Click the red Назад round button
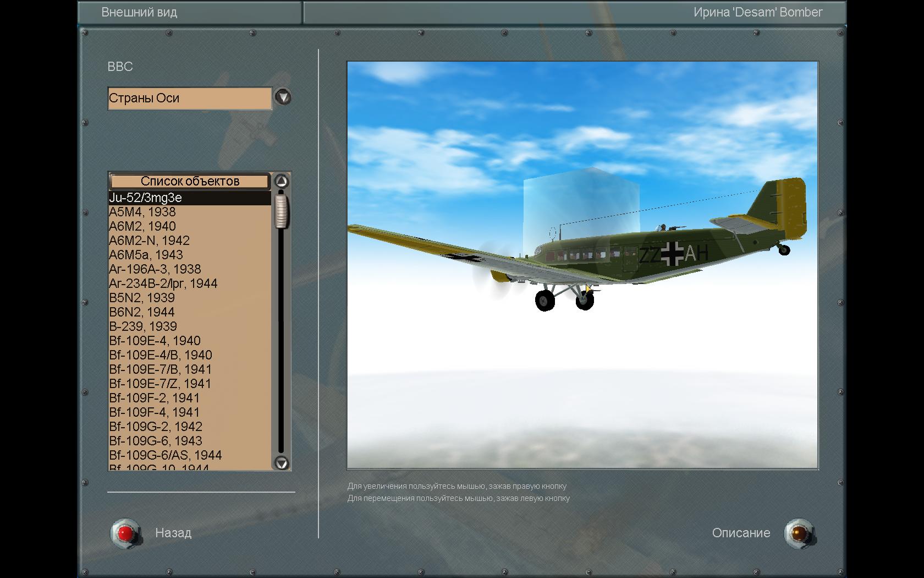Screen dimensions: 924x578 [x=126, y=533]
